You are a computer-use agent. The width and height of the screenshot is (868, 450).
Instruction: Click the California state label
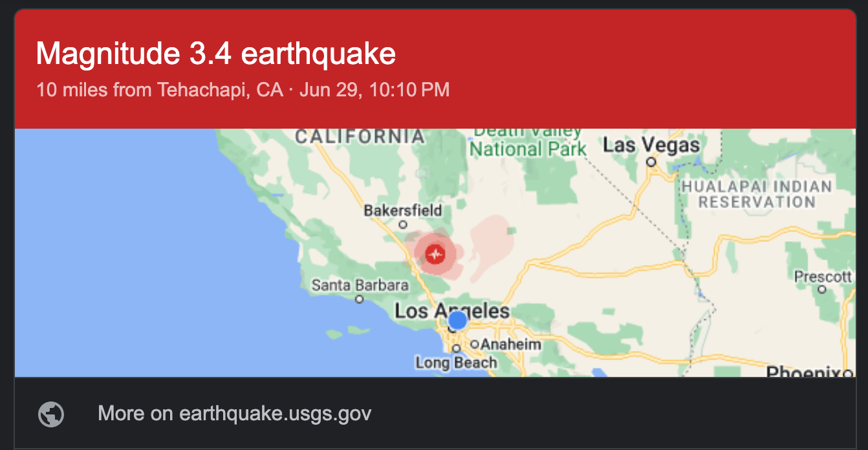360,136
